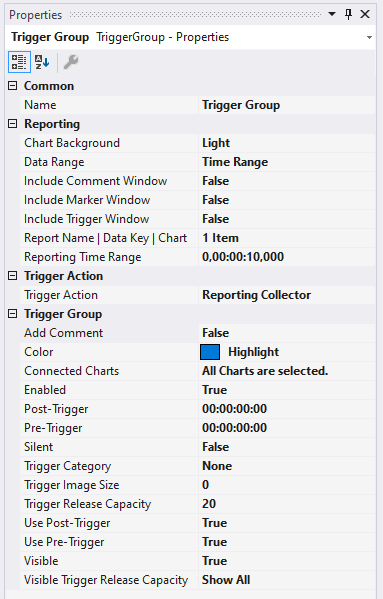Select the Name property label

pos(40,105)
